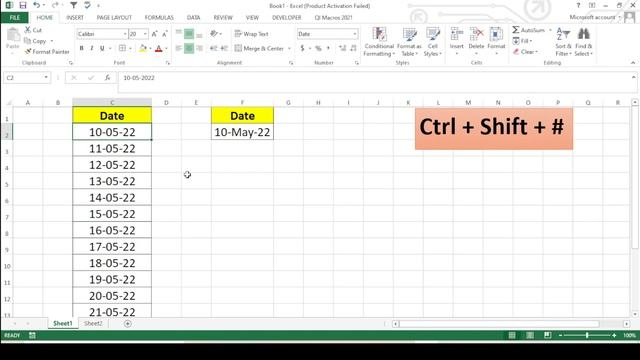
Task: Open the Orientation text angle icon
Action: point(214,34)
